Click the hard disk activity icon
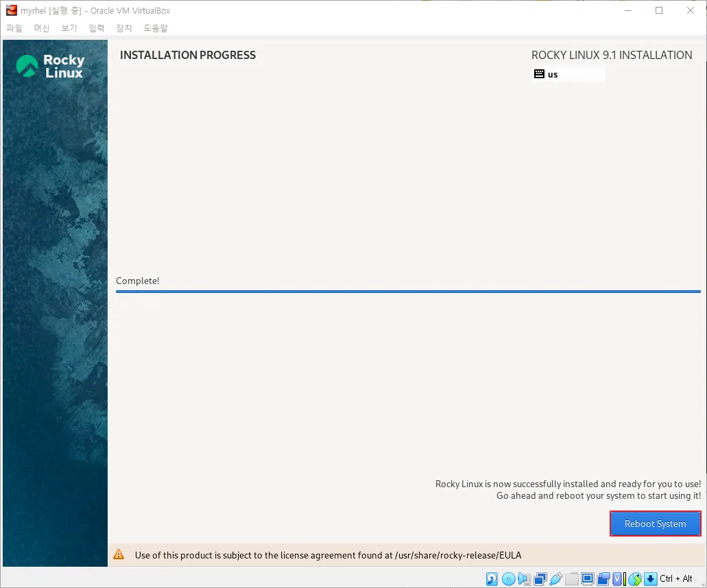The image size is (707, 588). [x=492, y=578]
